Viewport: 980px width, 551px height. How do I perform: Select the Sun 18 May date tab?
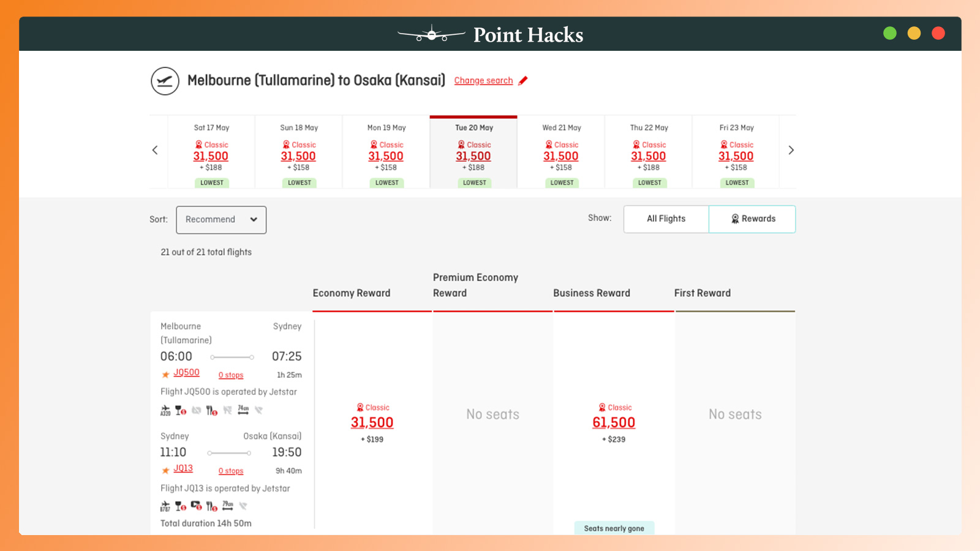point(299,152)
